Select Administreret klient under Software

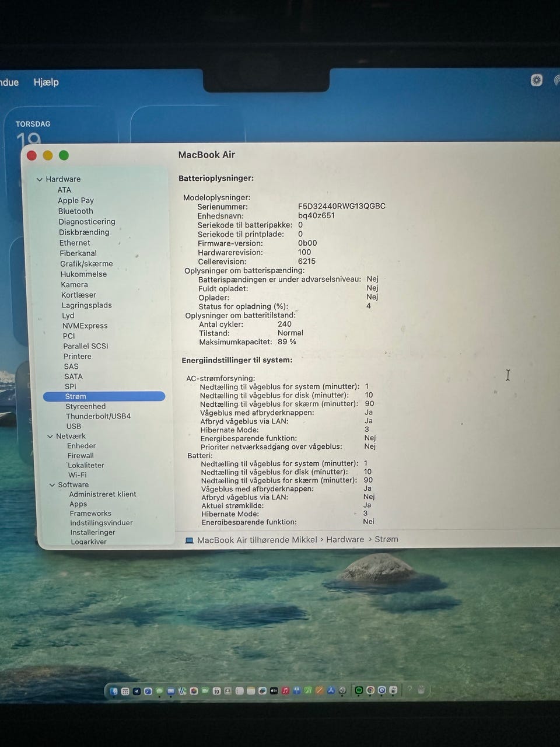pyautogui.click(x=103, y=494)
